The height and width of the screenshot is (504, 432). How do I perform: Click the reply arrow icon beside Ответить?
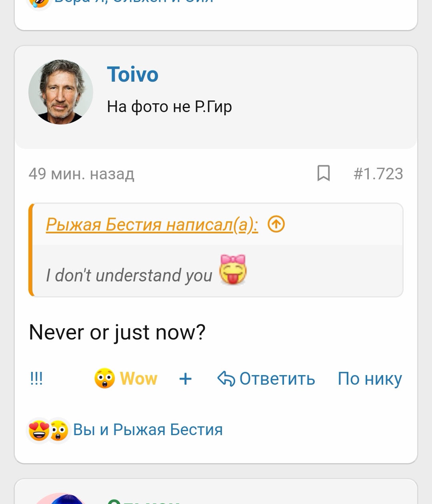(x=226, y=379)
